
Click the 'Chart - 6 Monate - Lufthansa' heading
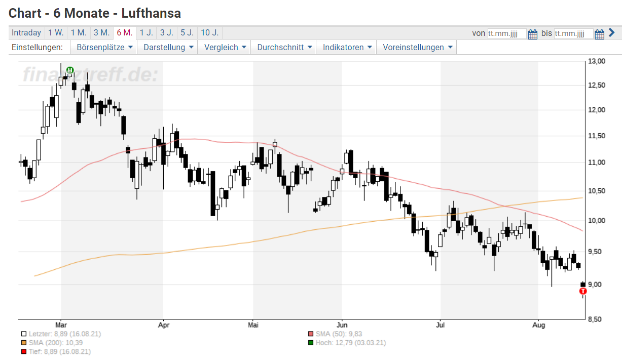point(95,13)
